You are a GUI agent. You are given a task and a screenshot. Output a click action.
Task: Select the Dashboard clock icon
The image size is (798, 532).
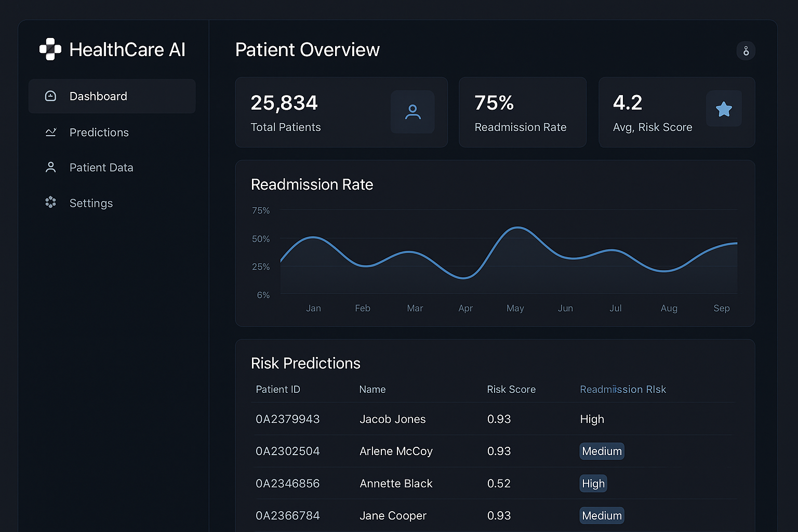[50, 96]
